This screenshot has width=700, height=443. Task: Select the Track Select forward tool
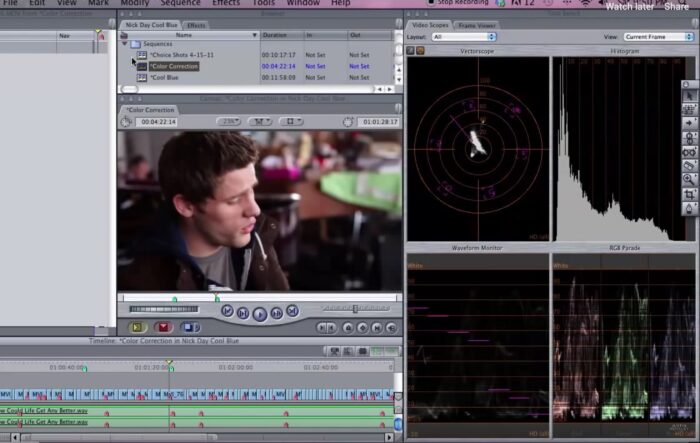pos(689,123)
